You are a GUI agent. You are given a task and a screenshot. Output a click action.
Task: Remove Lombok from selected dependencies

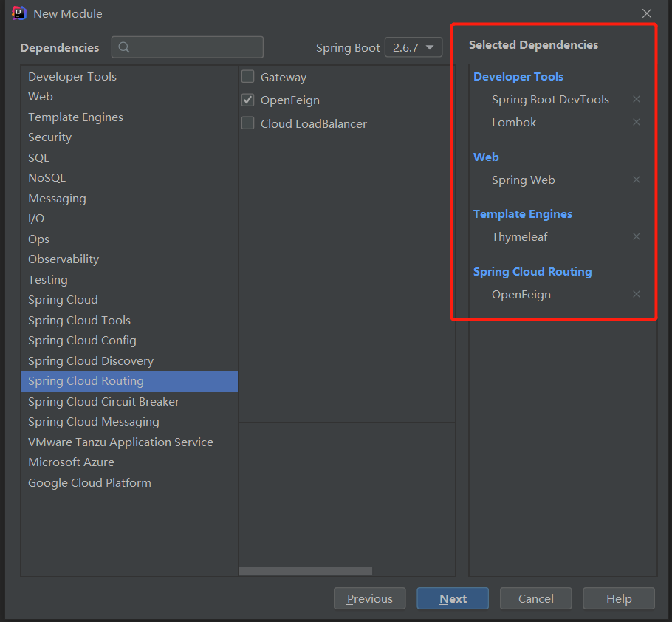(637, 122)
